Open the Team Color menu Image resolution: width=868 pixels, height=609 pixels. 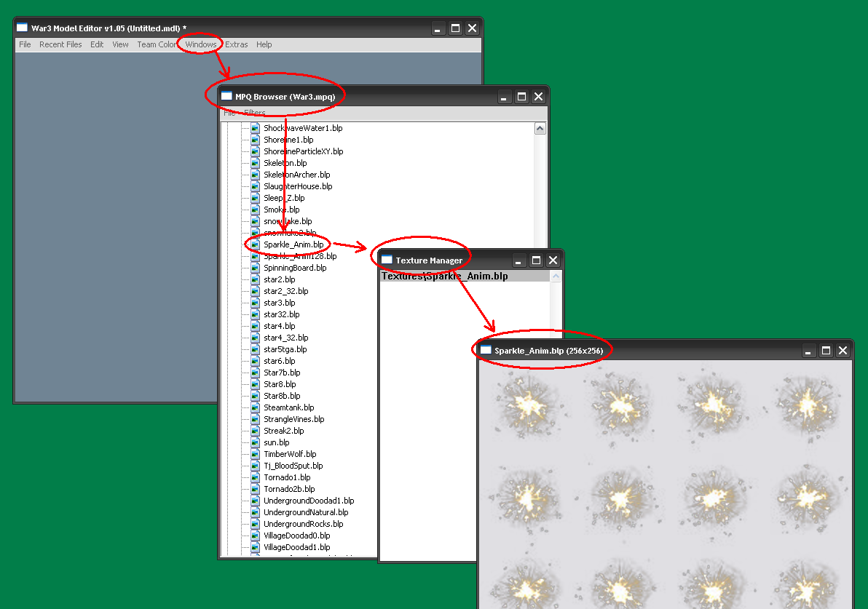157,44
